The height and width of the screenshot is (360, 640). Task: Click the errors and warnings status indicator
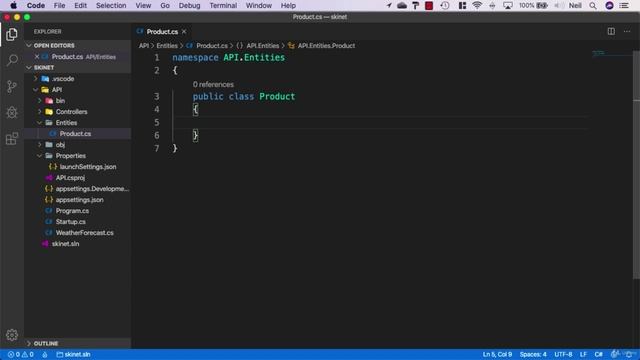point(20,354)
